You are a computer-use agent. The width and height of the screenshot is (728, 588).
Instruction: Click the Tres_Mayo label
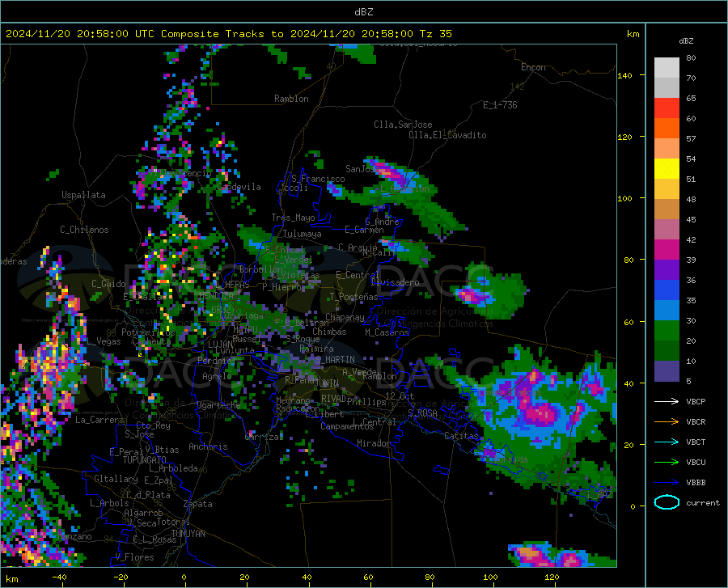click(293, 218)
